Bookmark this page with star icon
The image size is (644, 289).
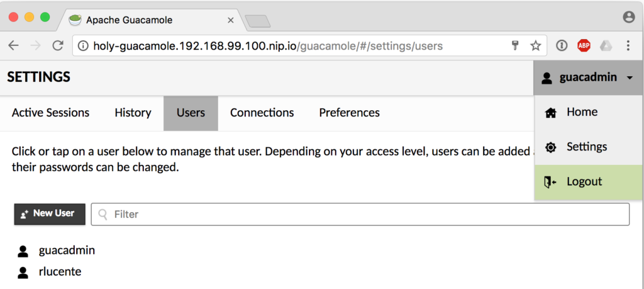coord(535,45)
